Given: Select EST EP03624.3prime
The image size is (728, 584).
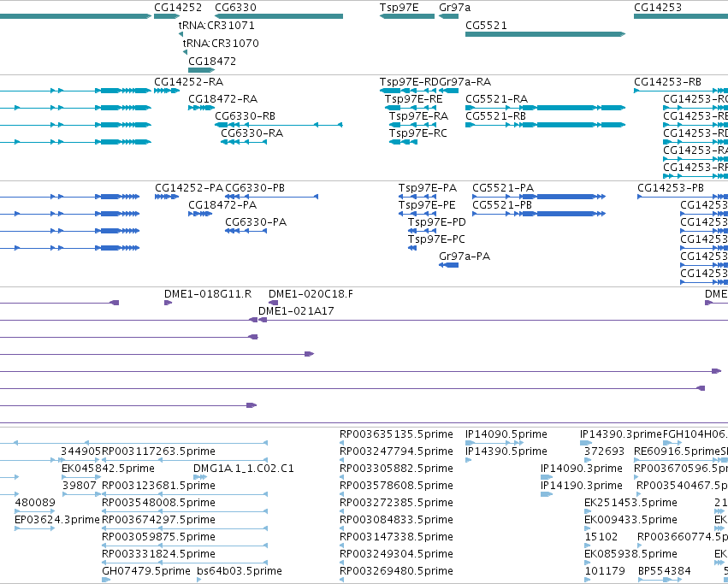Looking at the screenshot, I should (57, 520).
